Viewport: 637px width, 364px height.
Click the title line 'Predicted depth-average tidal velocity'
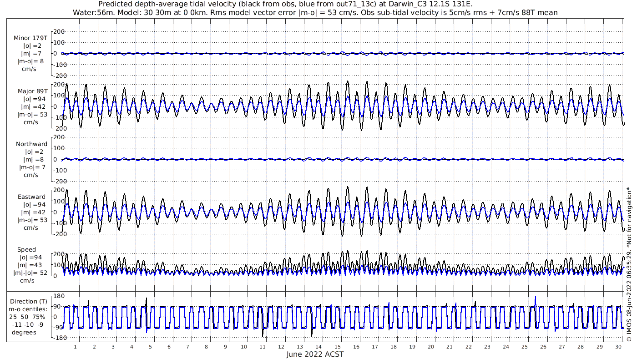pyautogui.click(x=286, y=4)
